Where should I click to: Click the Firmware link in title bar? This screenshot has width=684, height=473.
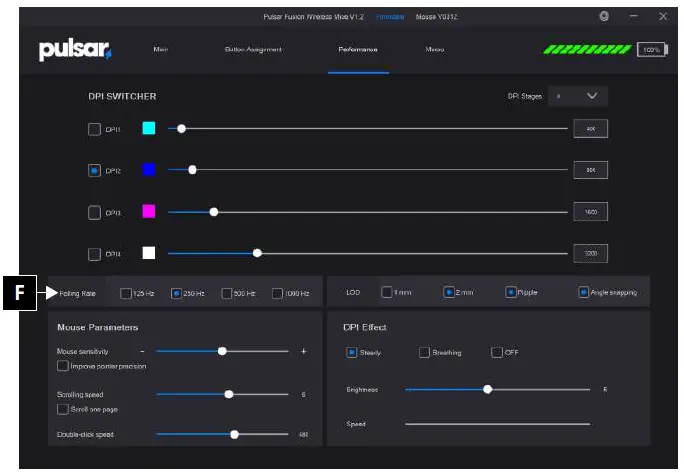(390, 17)
